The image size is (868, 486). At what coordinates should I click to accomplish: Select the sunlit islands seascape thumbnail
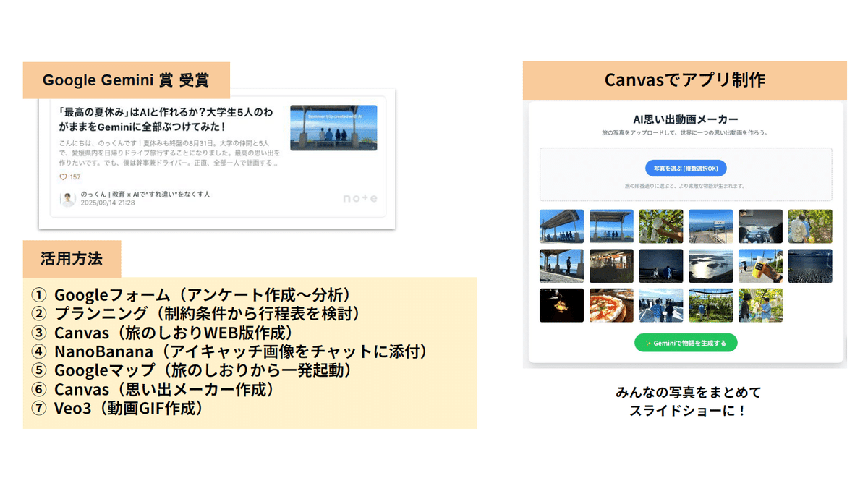pos(710,265)
